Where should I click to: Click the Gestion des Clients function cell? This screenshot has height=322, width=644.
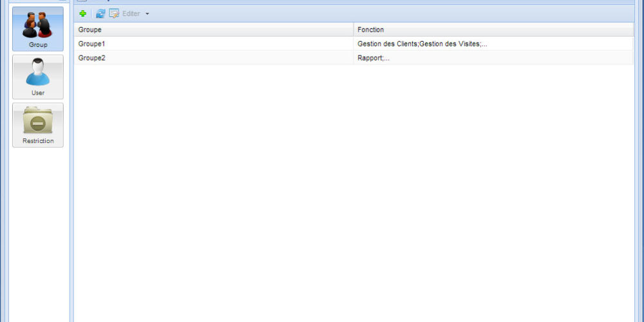coord(422,44)
